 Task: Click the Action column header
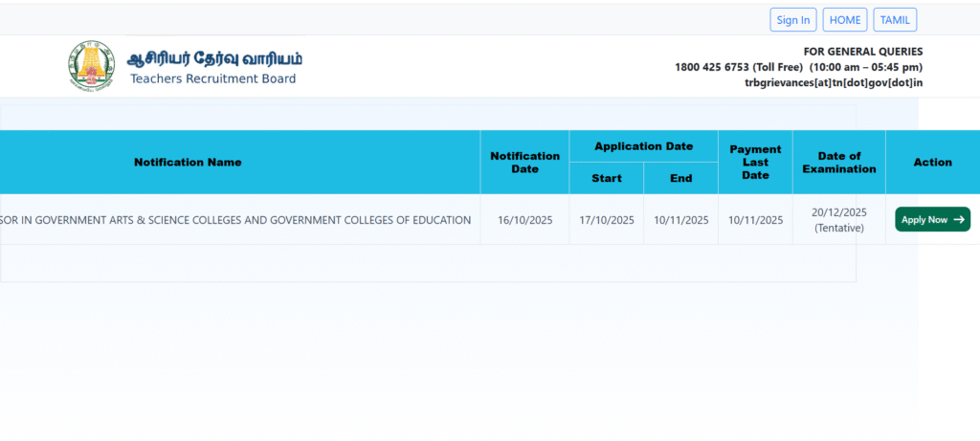click(x=932, y=163)
